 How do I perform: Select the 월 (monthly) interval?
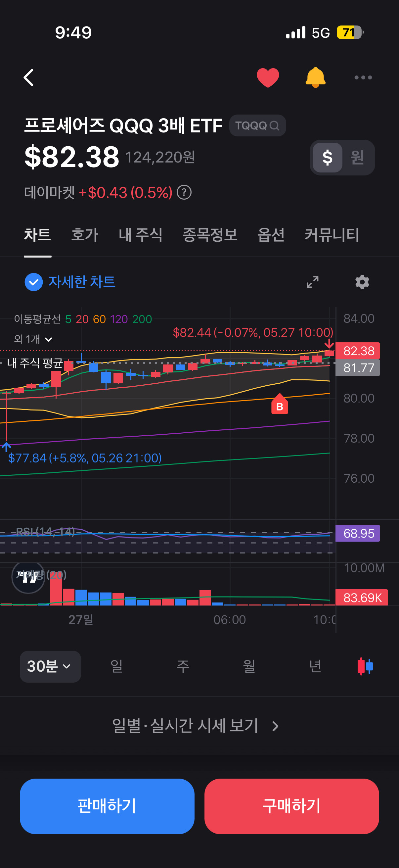point(249,666)
